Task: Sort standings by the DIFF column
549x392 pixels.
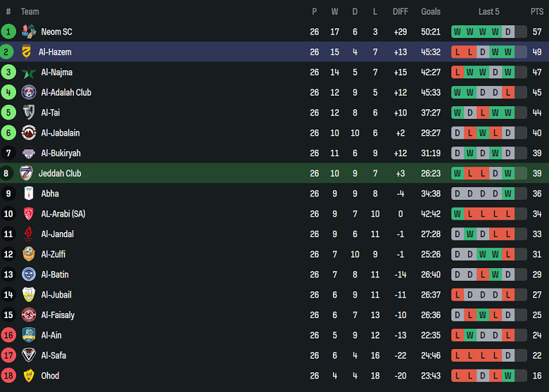Action: pos(400,11)
